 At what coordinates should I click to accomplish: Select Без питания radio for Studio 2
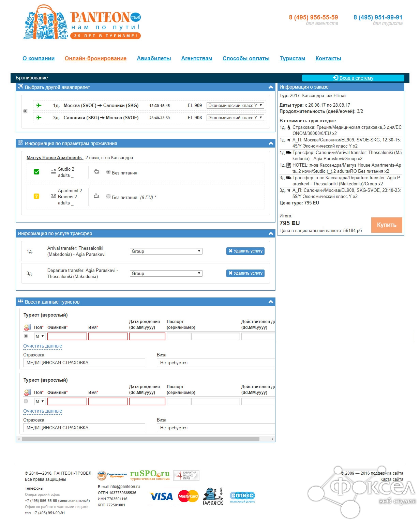pos(108,172)
